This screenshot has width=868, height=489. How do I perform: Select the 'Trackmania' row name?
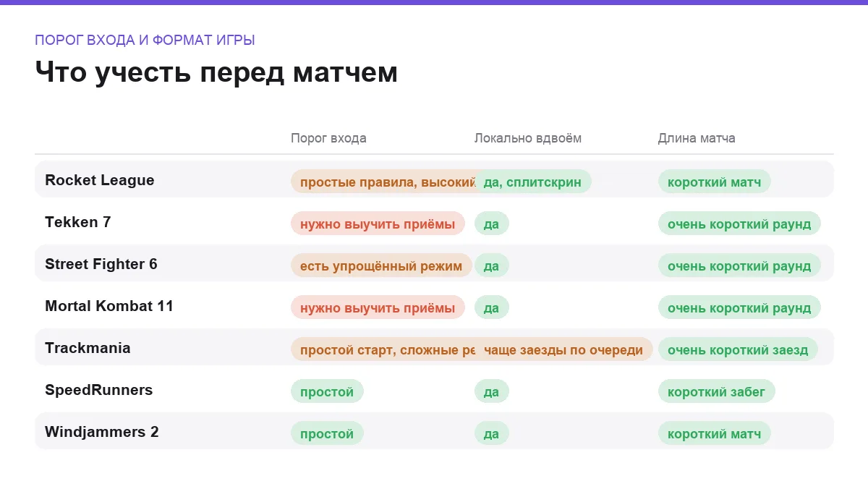coord(88,348)
